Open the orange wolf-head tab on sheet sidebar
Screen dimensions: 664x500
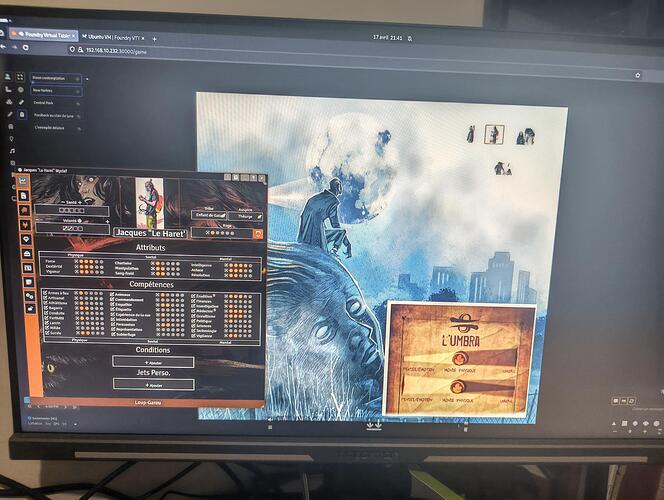click(x=25, y=224)
